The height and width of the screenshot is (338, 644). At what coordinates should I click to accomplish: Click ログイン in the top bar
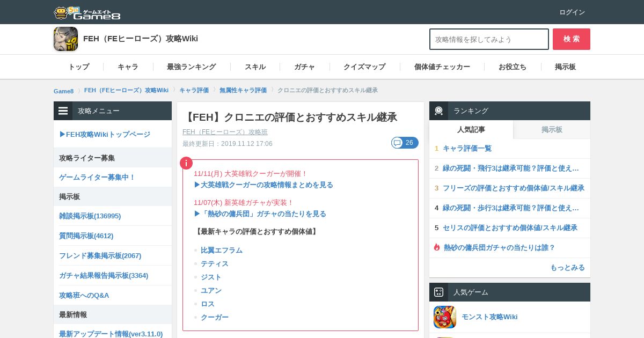click(x=572, y=12)
